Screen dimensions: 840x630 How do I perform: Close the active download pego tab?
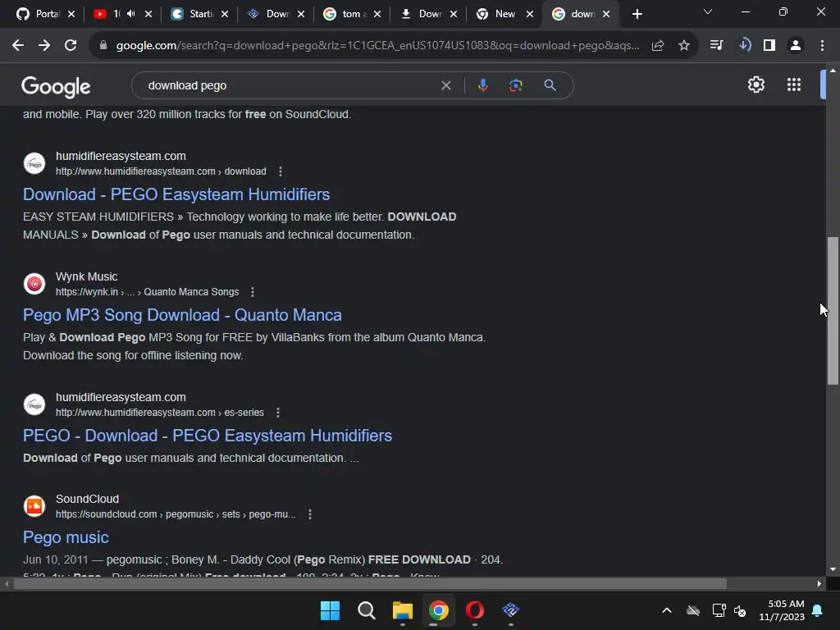click(x=606, y=14)
